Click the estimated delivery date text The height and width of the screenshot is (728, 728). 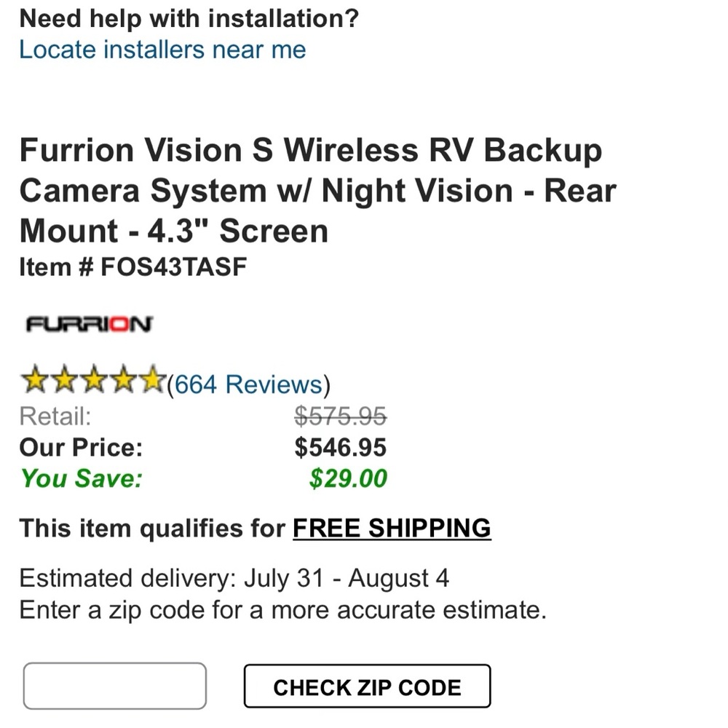pos(234,578)
